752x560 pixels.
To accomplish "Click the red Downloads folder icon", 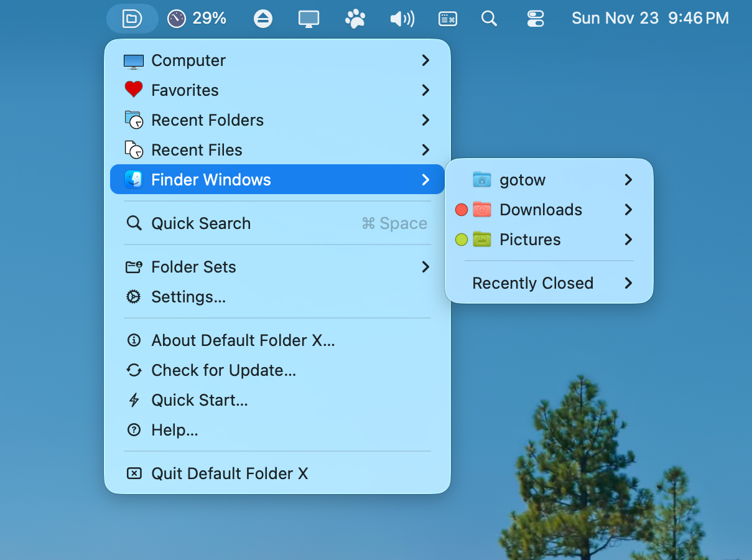I will click(x=482, y=210).
